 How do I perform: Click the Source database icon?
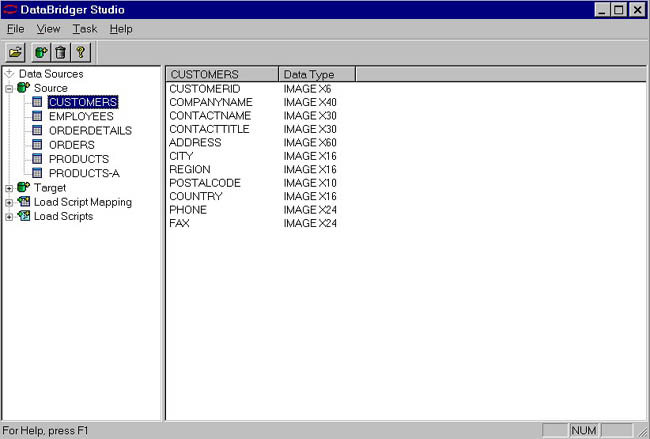pyautogui.click(x=24, y=87)
